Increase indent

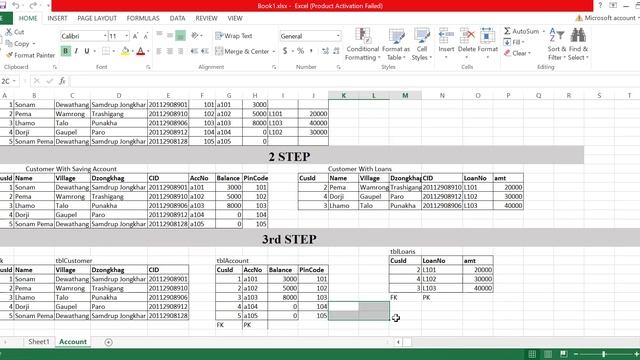pos(205,51)
